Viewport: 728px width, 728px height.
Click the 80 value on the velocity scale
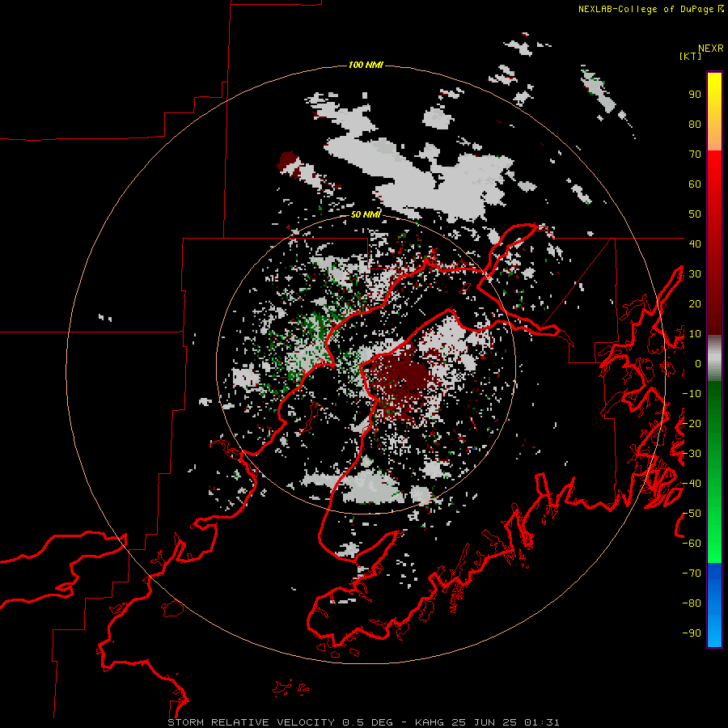[695, 125]
